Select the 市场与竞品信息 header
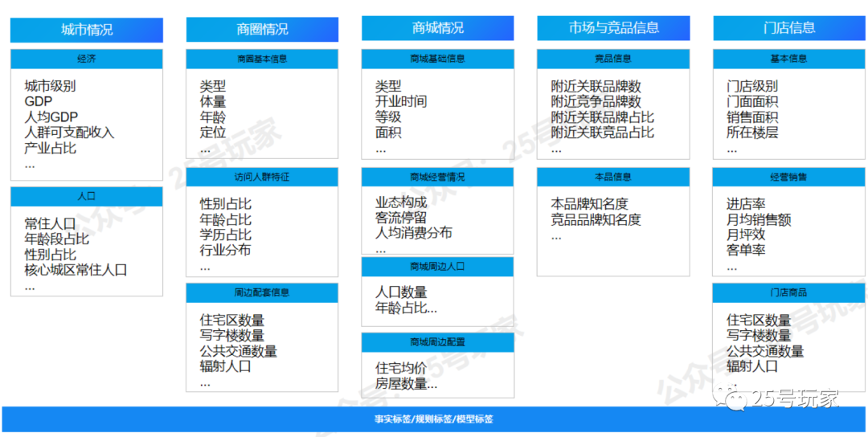 pos(613,28)
